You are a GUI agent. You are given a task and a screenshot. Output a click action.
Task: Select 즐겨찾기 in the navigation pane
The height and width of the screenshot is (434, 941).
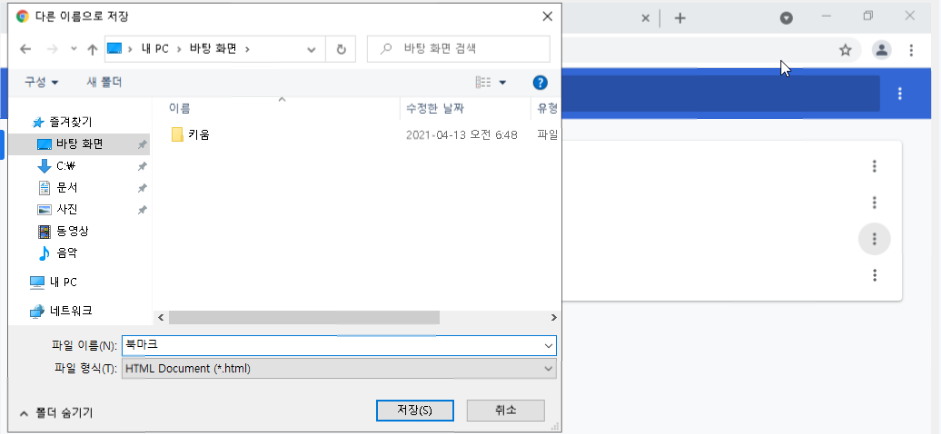tap(70, 122)
